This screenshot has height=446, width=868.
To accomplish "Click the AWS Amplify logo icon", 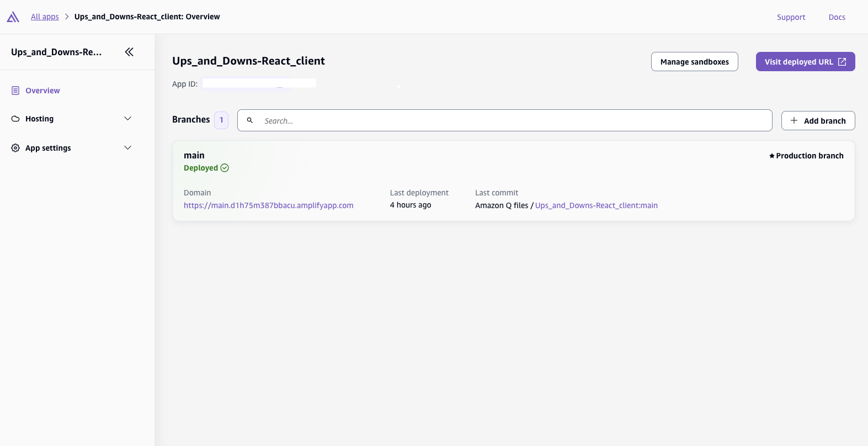I will coord(13,17).
